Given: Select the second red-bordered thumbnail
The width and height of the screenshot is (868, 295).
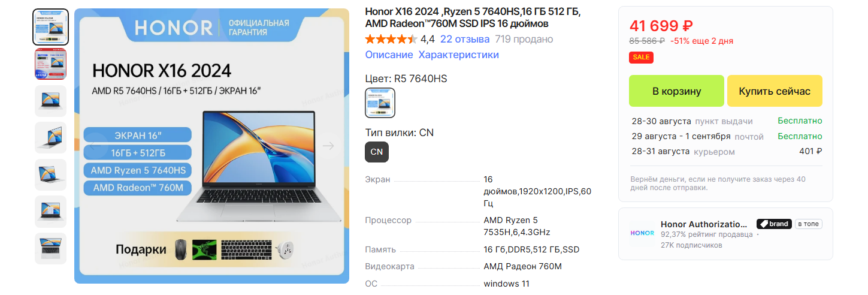Looking at the screenshot, I should (x=50, y=64).
